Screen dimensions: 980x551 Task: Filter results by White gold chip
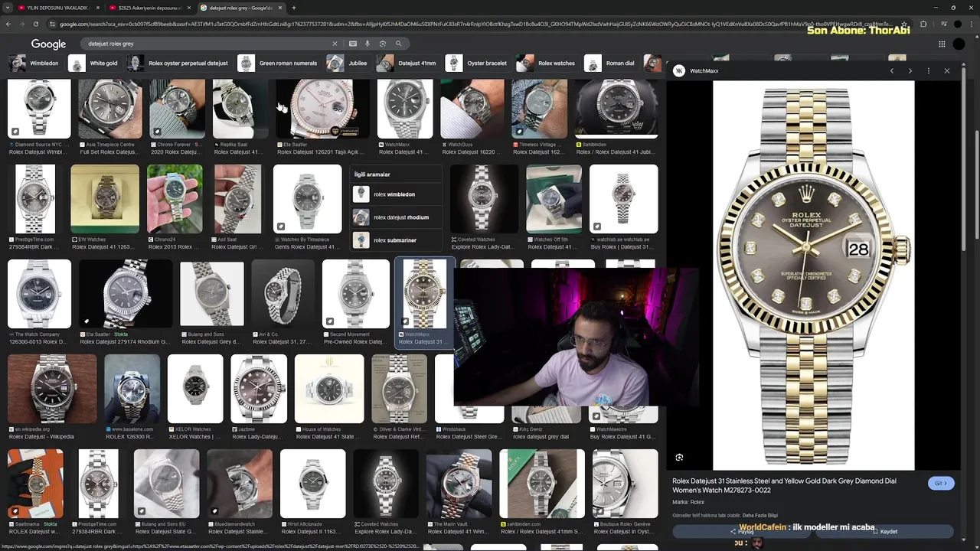pyautogui.click(x=95, y=64)
